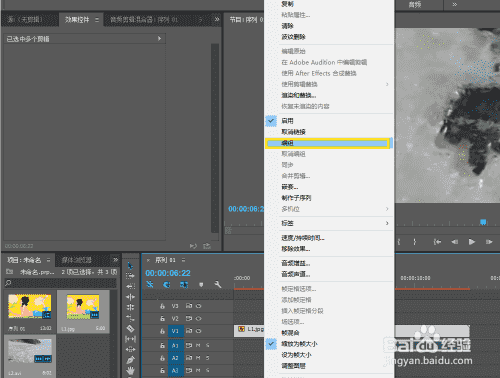Choose 嵌套... in the context menu
The height and width of the screenshot is (378, 500).
pyautogui.click(x=328, y=187)
